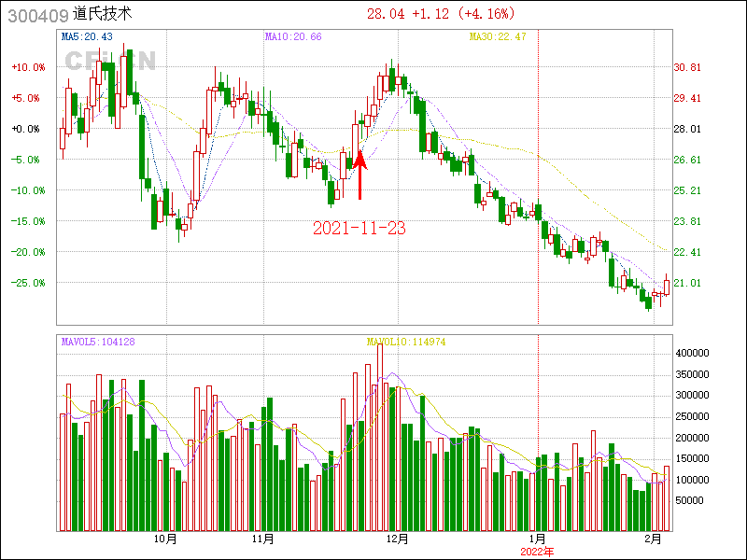Select the 2月 date axis label

[x=655, y=539]
